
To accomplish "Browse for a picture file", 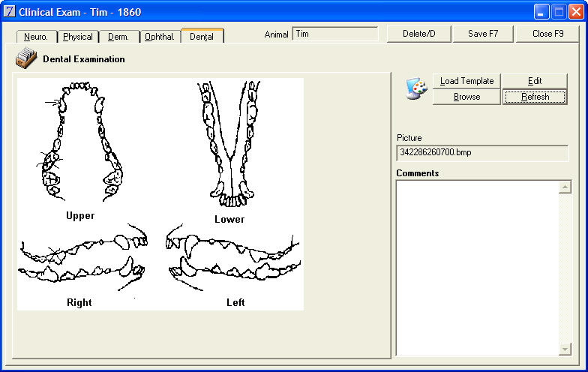I will pos(466,97).
